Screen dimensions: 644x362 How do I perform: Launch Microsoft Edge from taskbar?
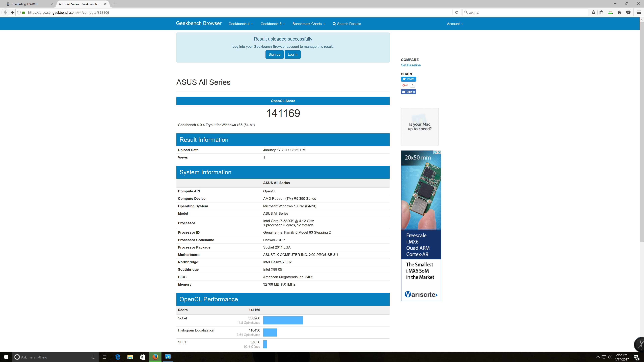click(x=118, y=357)
